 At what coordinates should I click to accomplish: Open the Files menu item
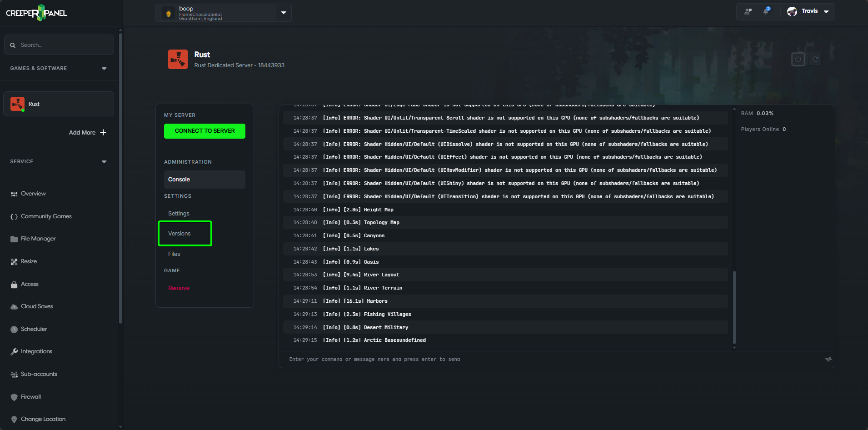(x=174, y=254)
